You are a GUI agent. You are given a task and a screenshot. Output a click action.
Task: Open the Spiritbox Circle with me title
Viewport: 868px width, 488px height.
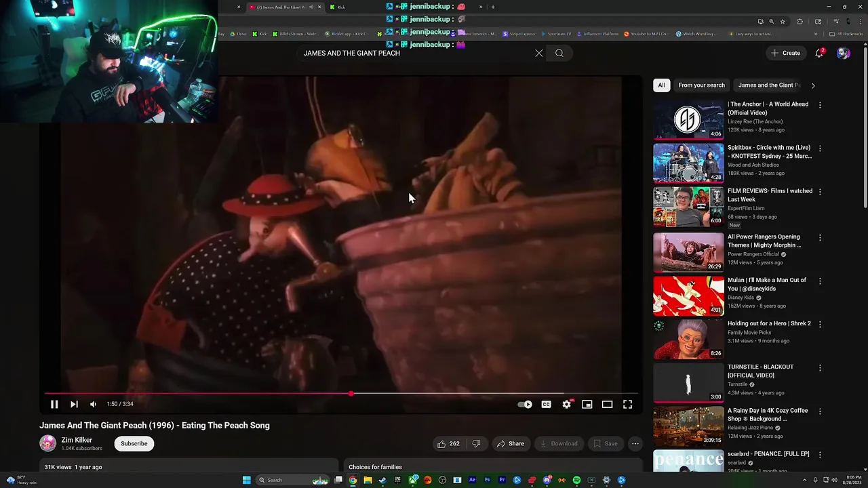pos(770,152)
